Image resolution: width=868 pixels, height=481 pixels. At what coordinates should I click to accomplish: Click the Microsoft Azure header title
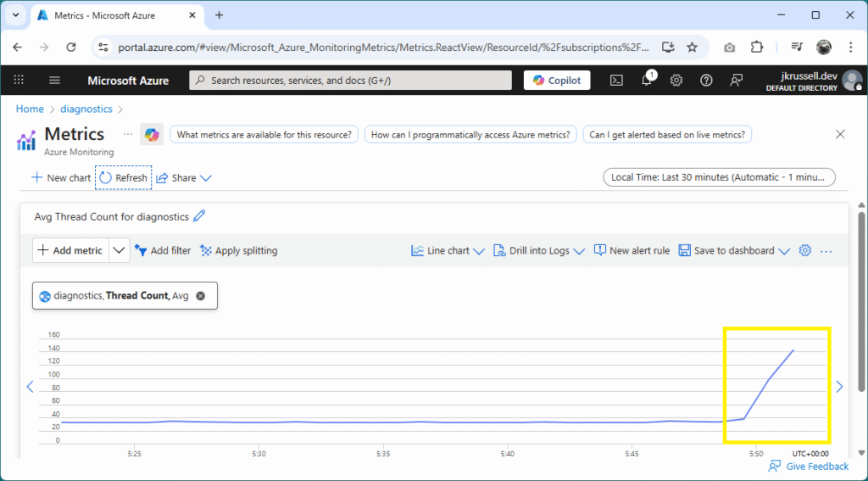pos(128,81)
